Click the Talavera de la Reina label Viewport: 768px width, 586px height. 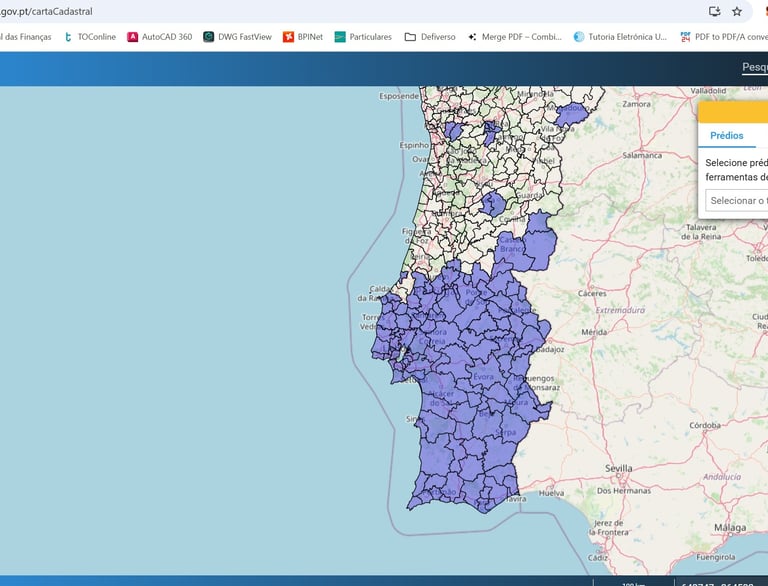click(x=701, y=232)
